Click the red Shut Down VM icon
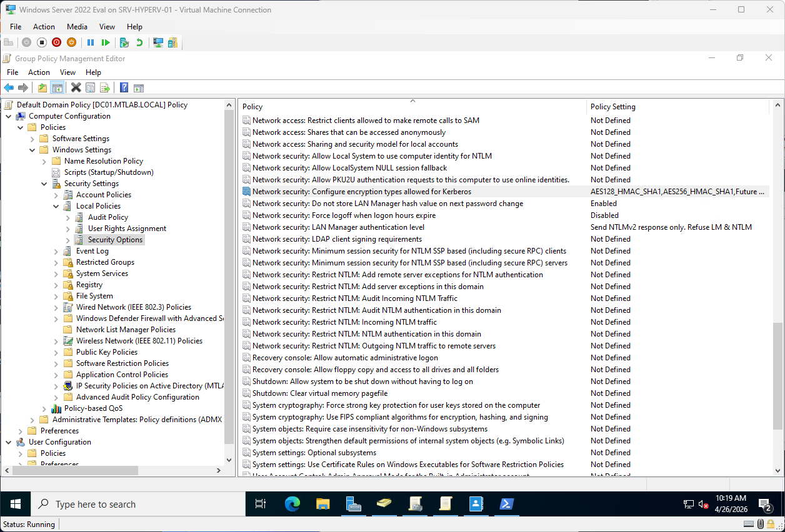The image size is (785, 532). tap(57, 42)
